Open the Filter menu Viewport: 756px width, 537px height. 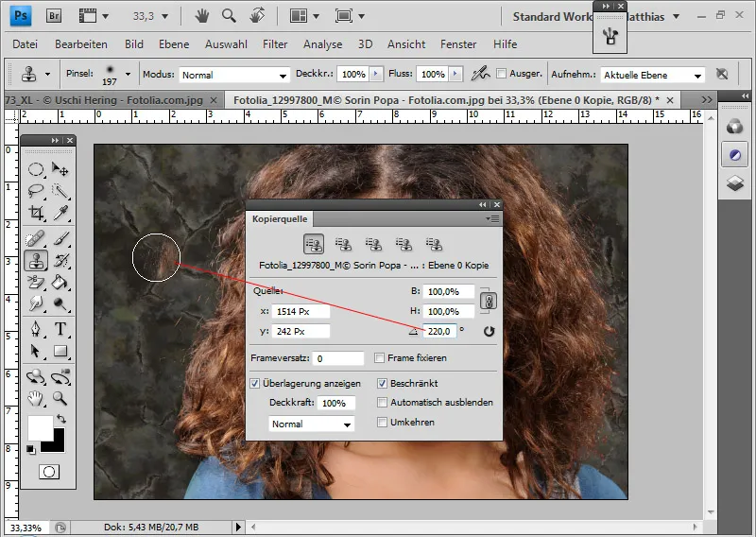(x=275, y=44)
